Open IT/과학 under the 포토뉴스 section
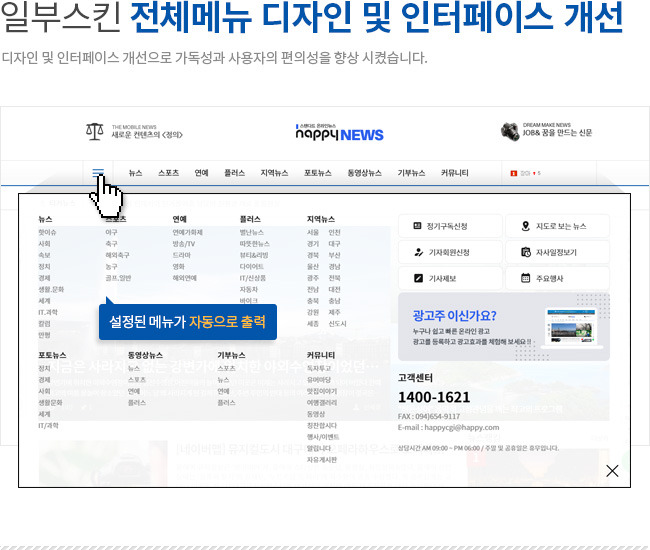The image size is (650, 550). pyautogui.click(x=49, y=425)
